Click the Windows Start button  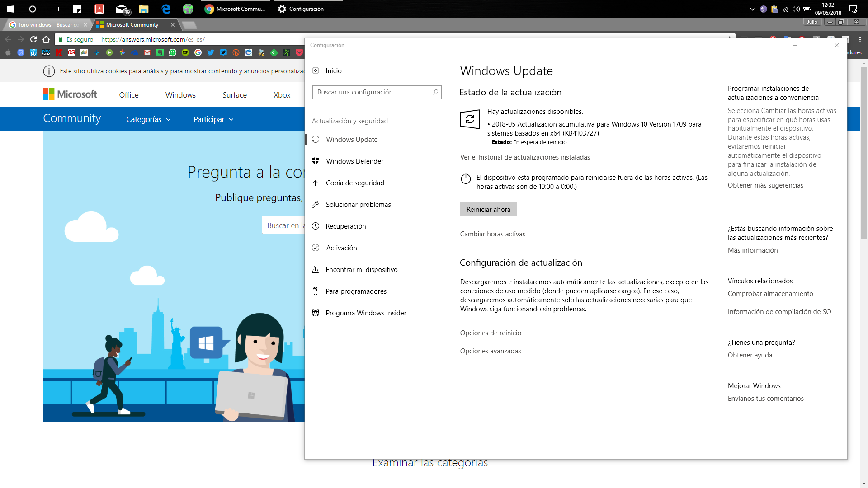[x=11, y=9]
